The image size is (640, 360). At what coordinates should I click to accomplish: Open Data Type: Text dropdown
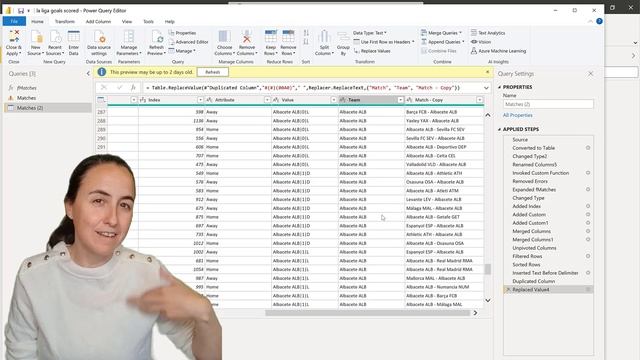369,33
